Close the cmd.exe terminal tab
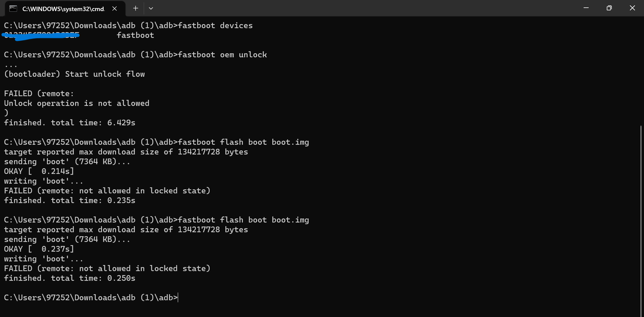This screenshot has height=317, width=644. tap(114, 9)
